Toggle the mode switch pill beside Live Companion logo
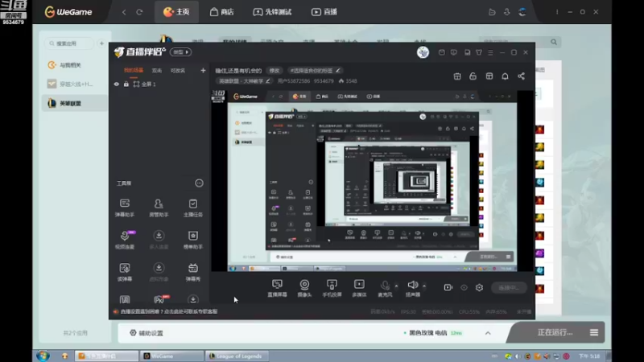 (180, 52)
